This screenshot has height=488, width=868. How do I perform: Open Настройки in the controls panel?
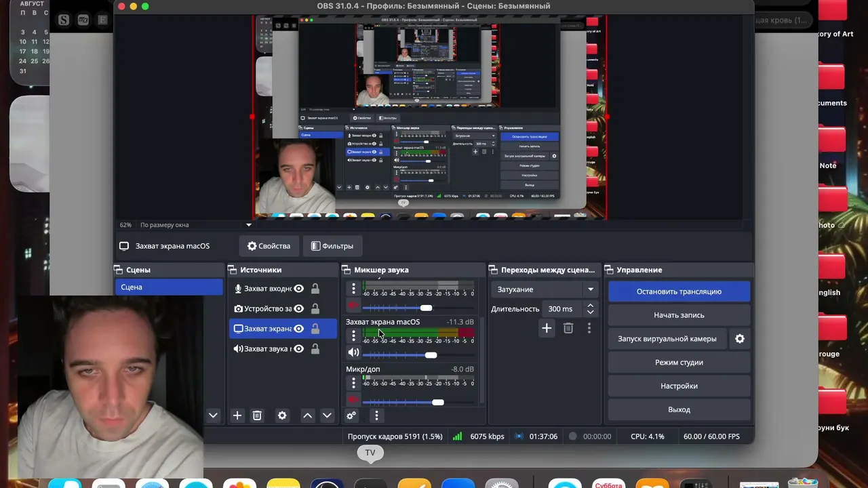(x=679, y=386)
